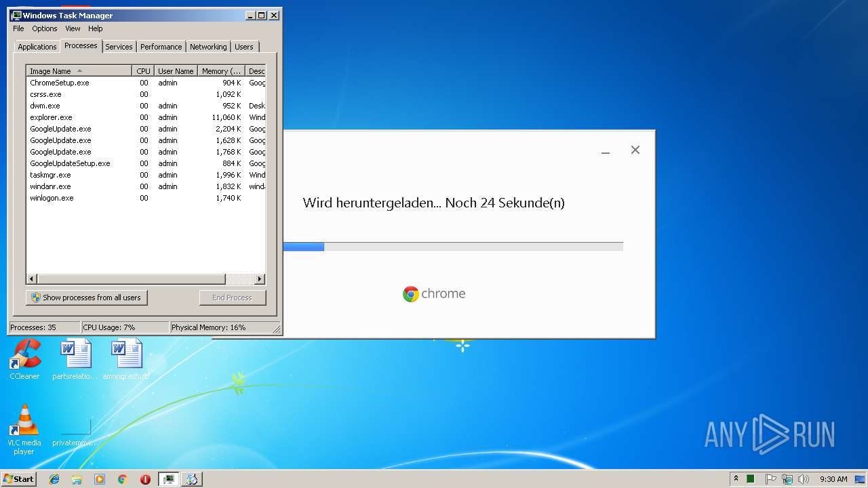
Task: Switch to the Services tab
Action: pos(119,47)
